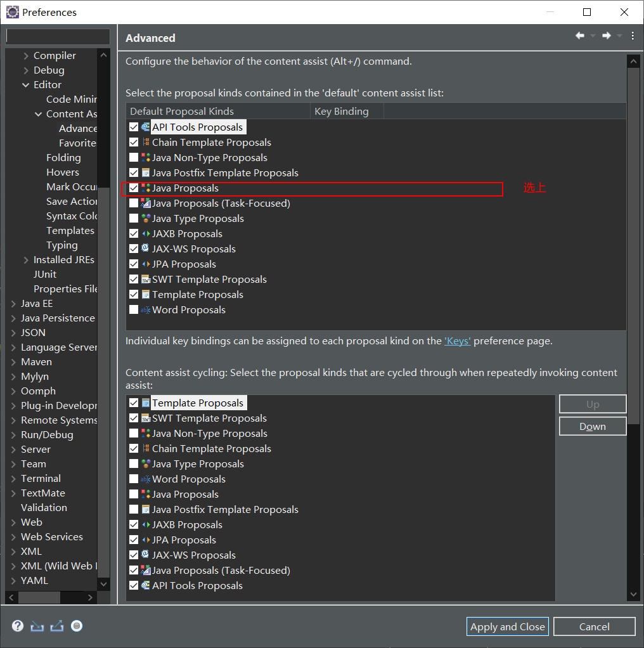Click the Oomph preference recorder icon

point(77,626)
